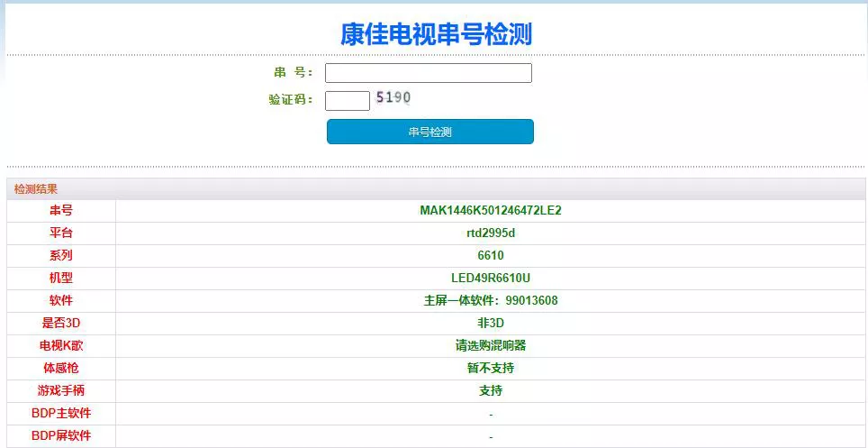Click the 检测结果 section header

click(35, 189)
